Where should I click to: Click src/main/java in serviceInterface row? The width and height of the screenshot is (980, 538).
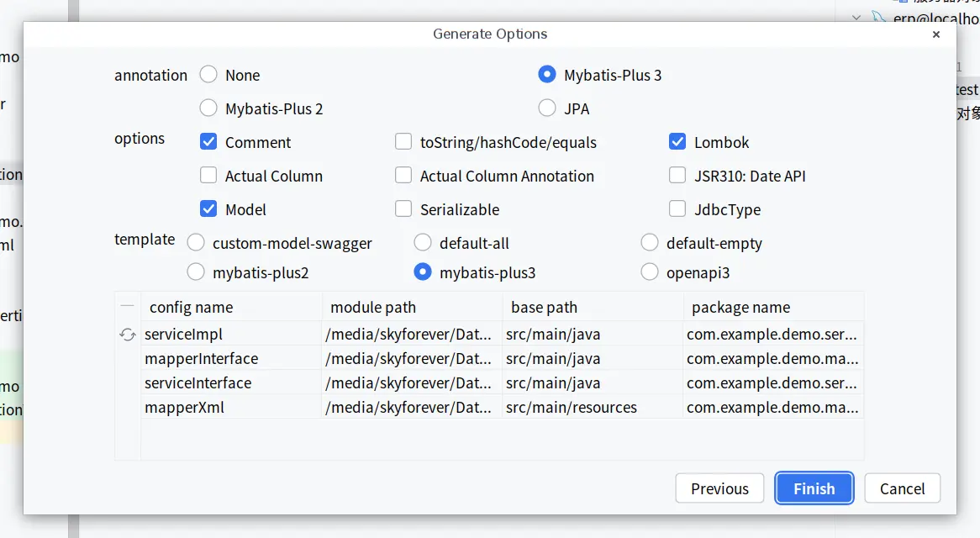[593, 383]
